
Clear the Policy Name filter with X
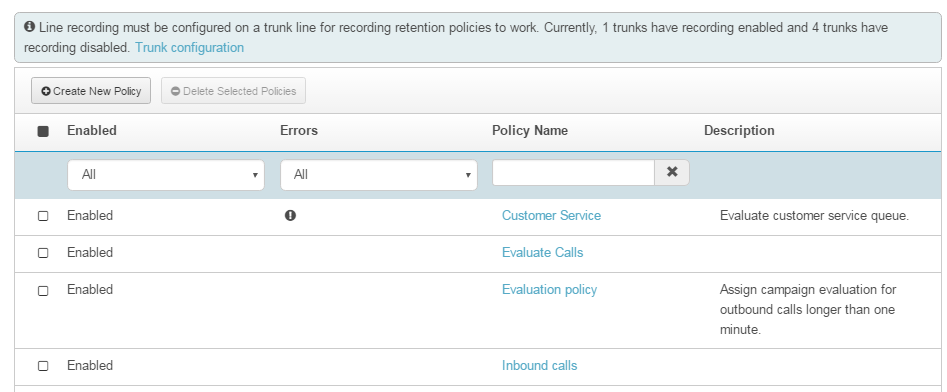point(672,172)
